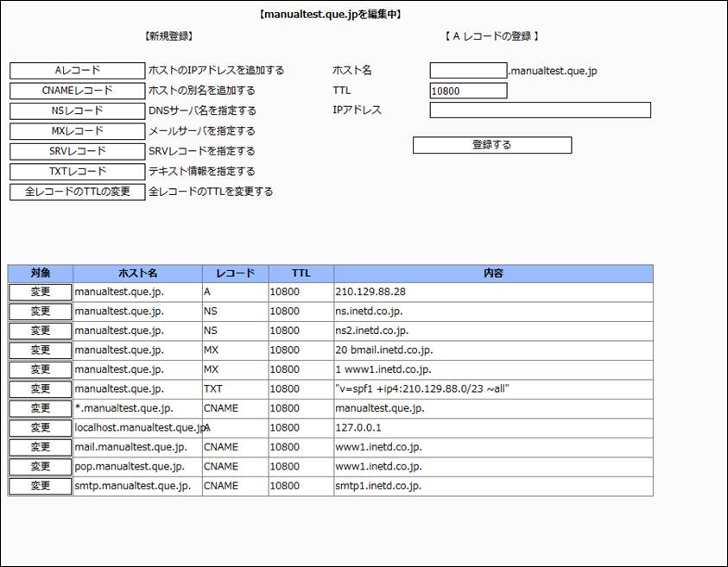Click the Aレコード button
This screenshot has width=728, height=567.
click(77, 71)
